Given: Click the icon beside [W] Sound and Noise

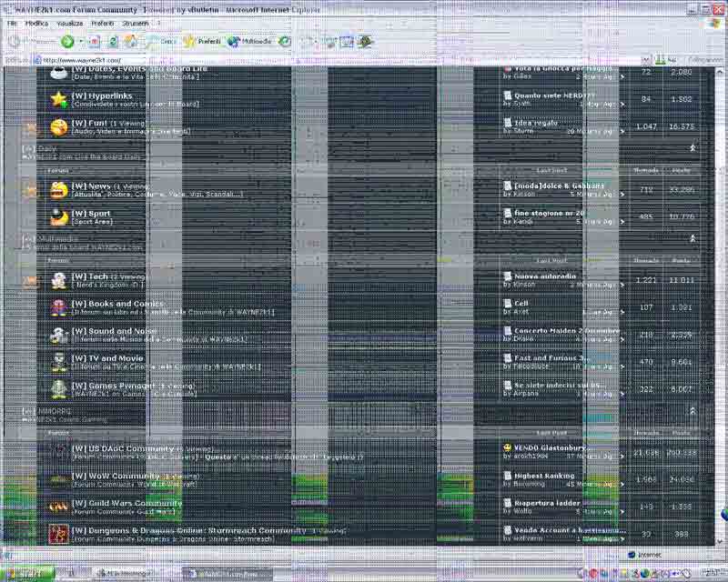Looking at the screenshot, I should pos(59,335).
